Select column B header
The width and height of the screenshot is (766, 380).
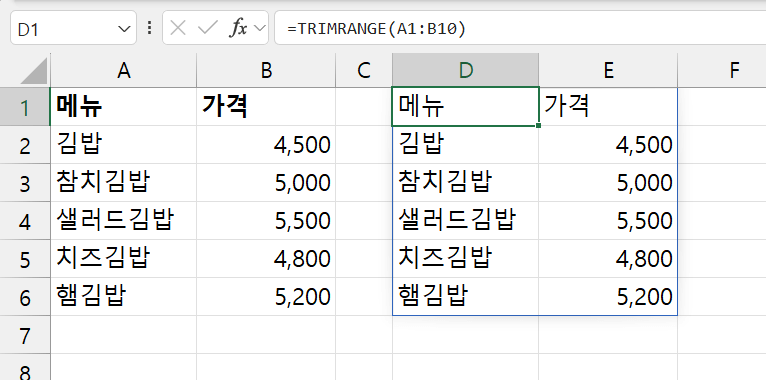(266, 71)
